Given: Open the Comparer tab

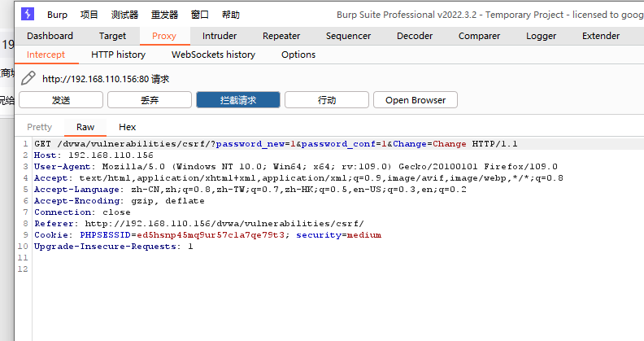Looking at the screenshot, I should click(x=479, y=36).
